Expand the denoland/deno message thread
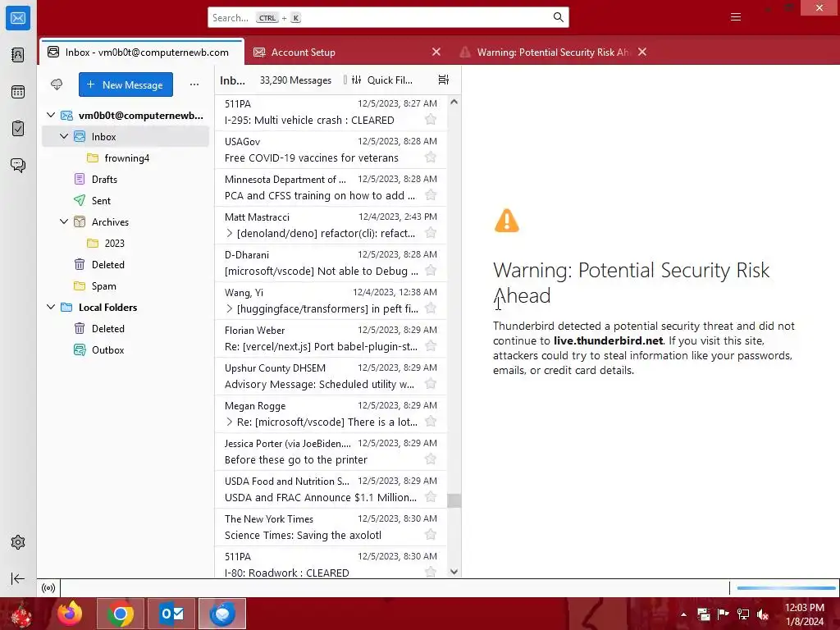This screenshot has width=840, height=630. 230,233
